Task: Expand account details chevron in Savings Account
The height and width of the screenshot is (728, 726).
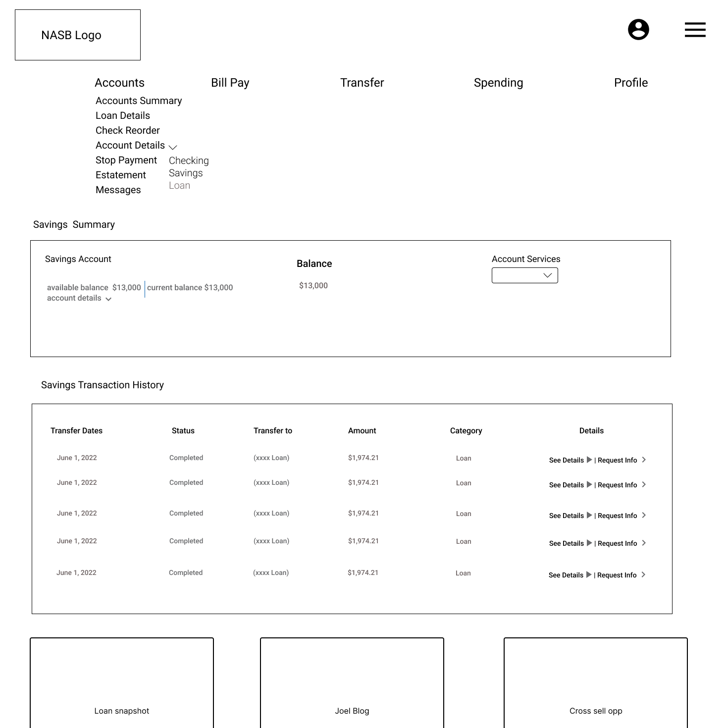Action: pos(108,299)
